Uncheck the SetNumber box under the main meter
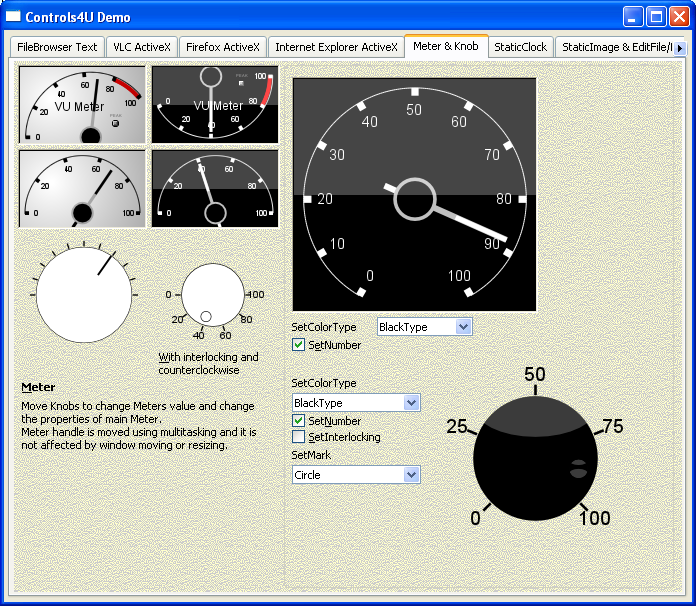 click(298, 345)
